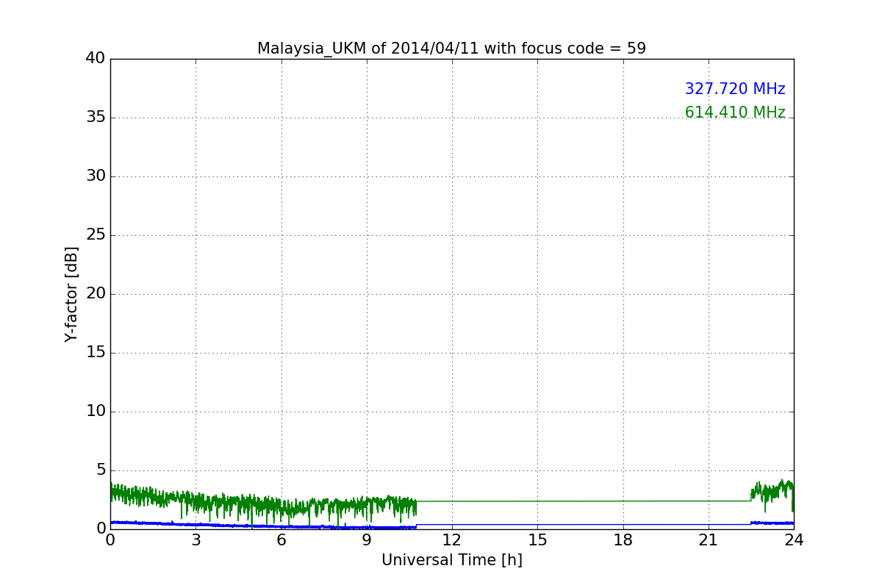Click the y-axis tick label '10'
The height and width of the screenshot is (588, 882).
96,411
